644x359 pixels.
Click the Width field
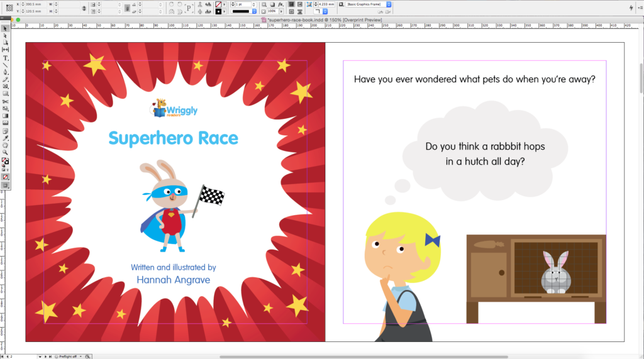69,4
